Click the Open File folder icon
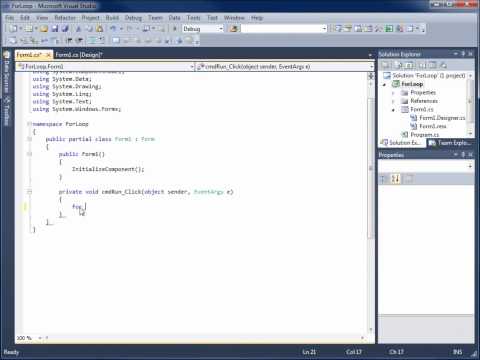Screen dimensions: 480x360 point(44,29)
